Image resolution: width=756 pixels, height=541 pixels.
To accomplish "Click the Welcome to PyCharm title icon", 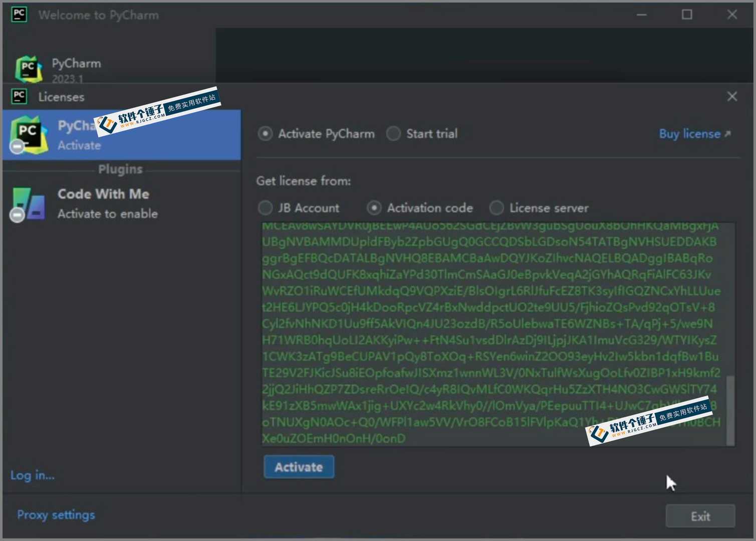I will (19, 14).
